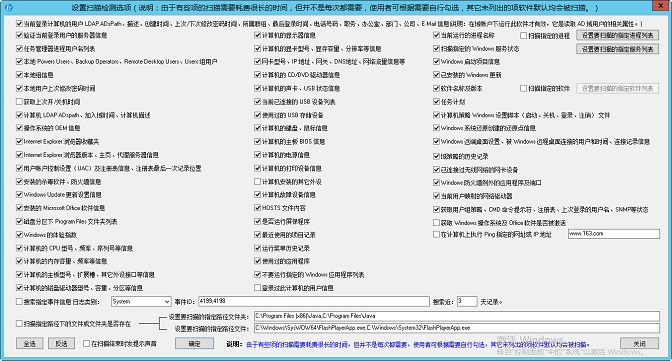Toggle the UAC settings checkbox

click(19, 168)
